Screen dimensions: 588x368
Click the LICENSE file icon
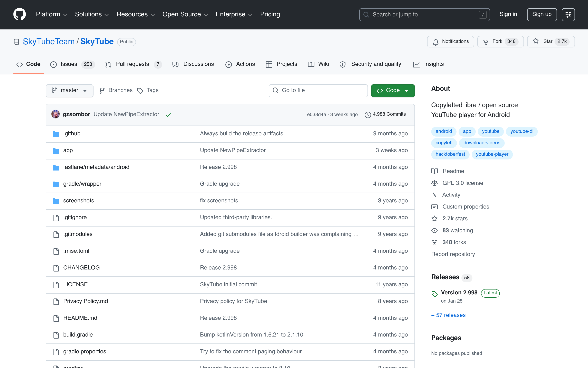(x=56, y=285)
